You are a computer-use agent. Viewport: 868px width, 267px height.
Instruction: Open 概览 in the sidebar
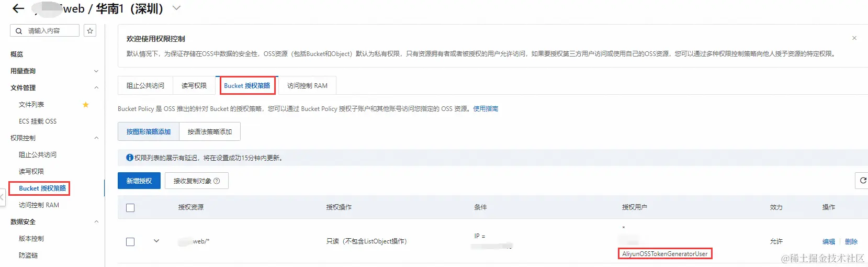(x=17, y=54)
